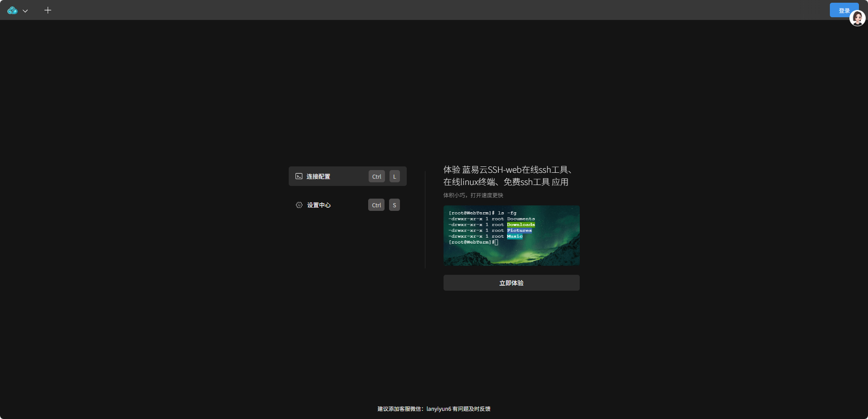Click the 建议添加客服微信 footer notice
This screenshot has height=419, width=868.
point(434,409)
